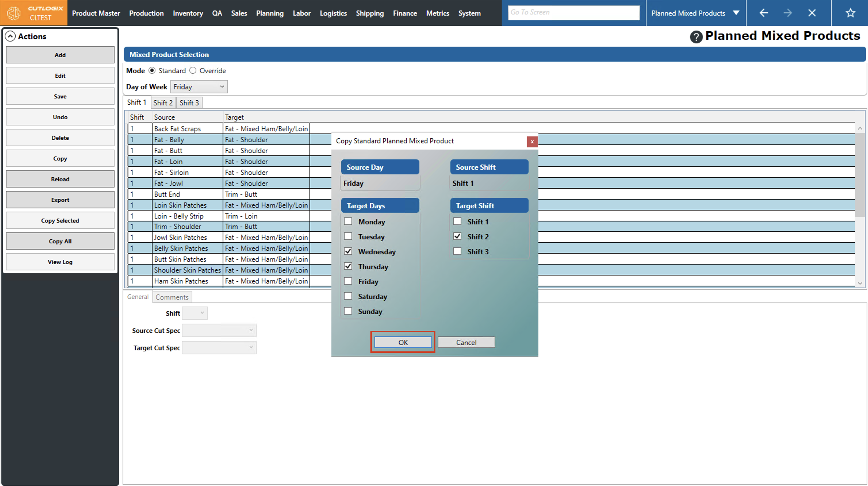Click the X icon to close current screen
This screenshot has width=868, height=486.
(812, 13)
